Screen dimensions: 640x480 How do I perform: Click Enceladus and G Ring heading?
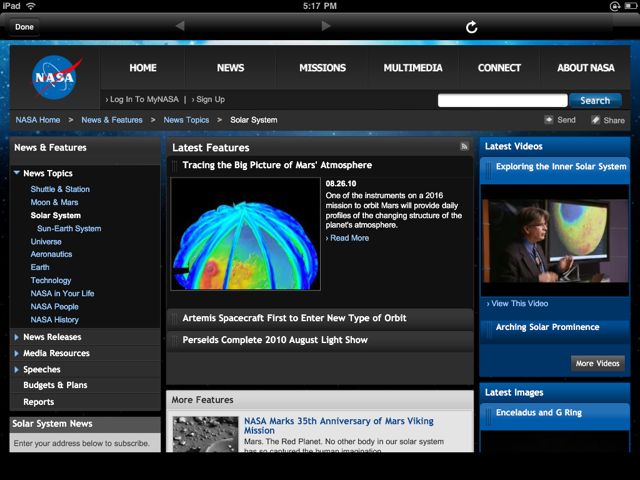coord(539,413)
